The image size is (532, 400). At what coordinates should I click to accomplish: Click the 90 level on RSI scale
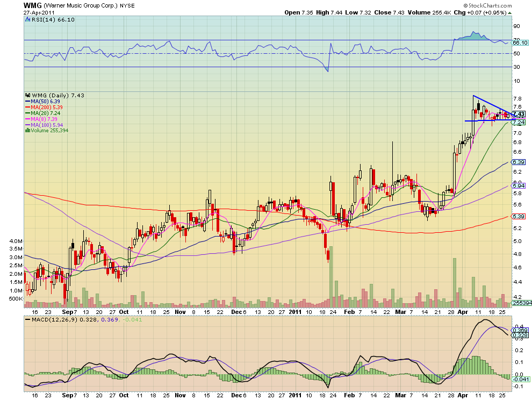pyautogui.click(x=516, y=26)
